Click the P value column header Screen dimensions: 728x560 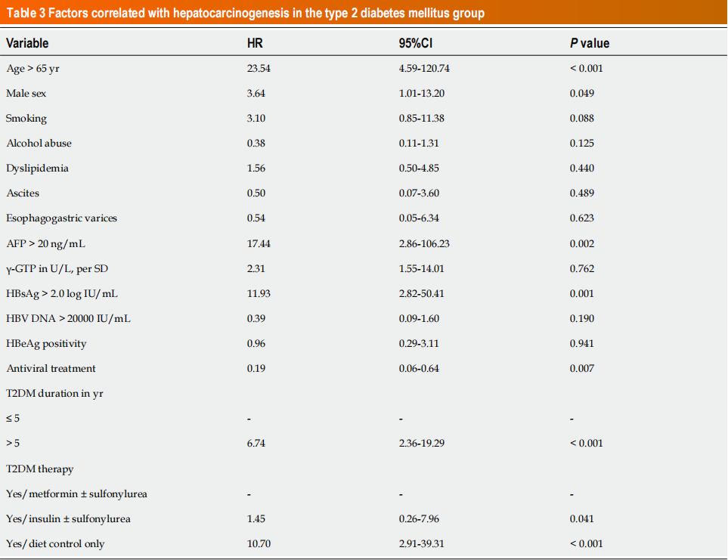(x=590, y=43)
